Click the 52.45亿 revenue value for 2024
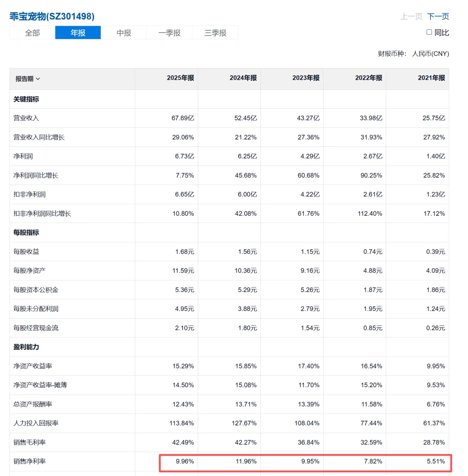Image resolution: width=468 pixels, height=476 pixels. 245,118
